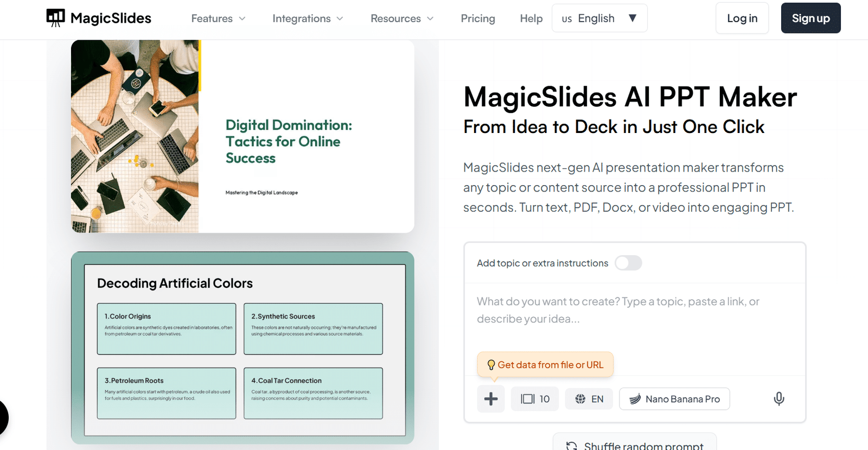Viewport: 868px width, 450px height.
Task: Click the slide count icon showing 10
Action: [x=527, y=399]
